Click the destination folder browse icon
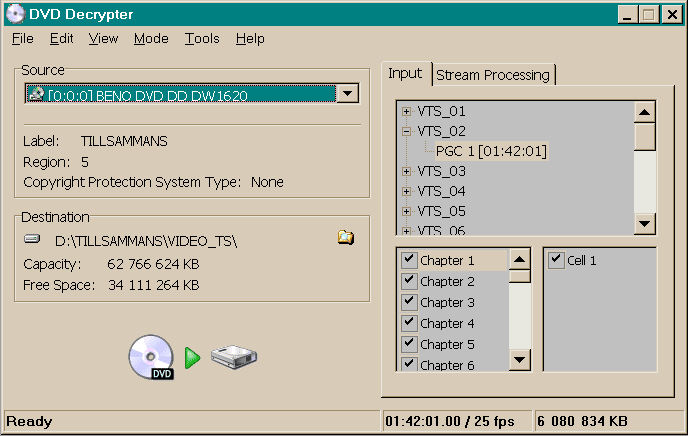 (x=346, y=238)
